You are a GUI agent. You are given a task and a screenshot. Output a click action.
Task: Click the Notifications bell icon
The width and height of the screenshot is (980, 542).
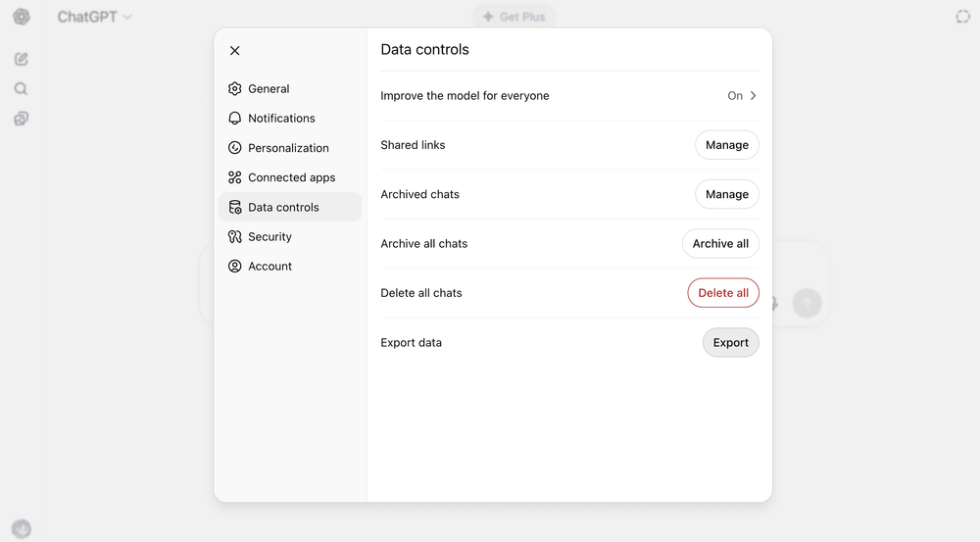pos(234,119)
